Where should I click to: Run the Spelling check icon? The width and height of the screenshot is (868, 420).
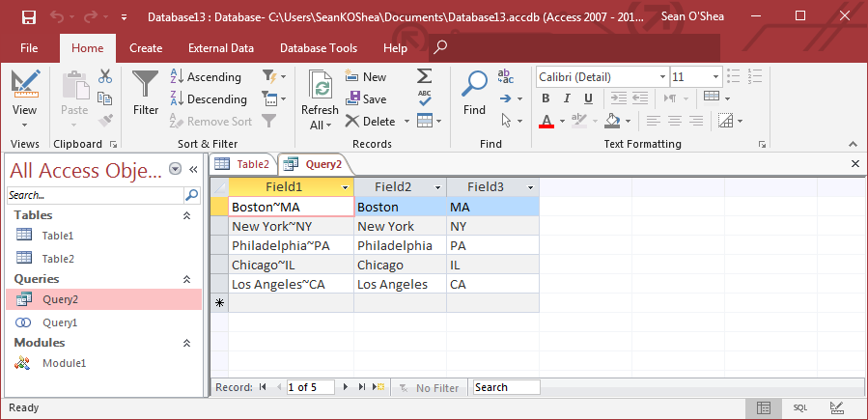click(425, 98)
